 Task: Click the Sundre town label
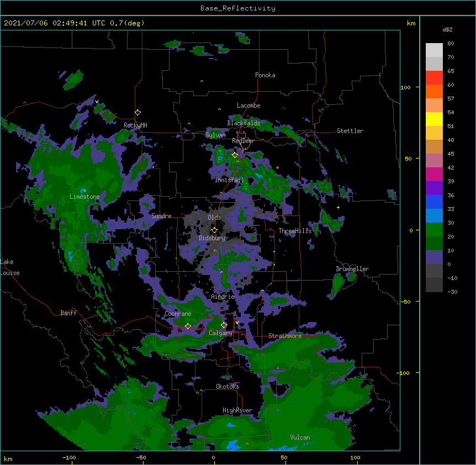click(x=161, y=216)
